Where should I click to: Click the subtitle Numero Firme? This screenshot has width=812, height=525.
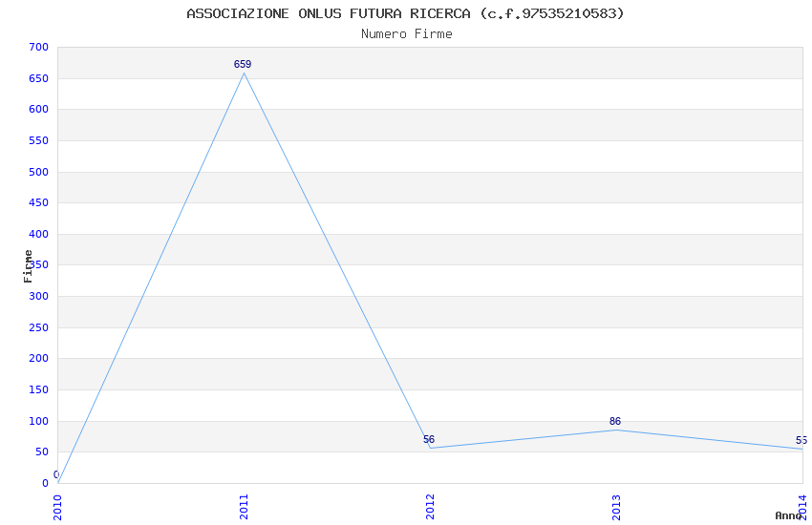[x=407, y=34]
